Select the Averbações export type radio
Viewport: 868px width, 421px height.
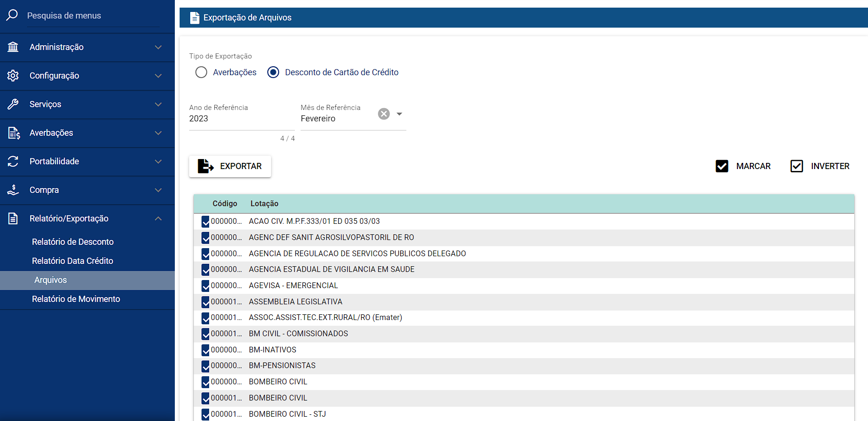click(x=201, y=72)
